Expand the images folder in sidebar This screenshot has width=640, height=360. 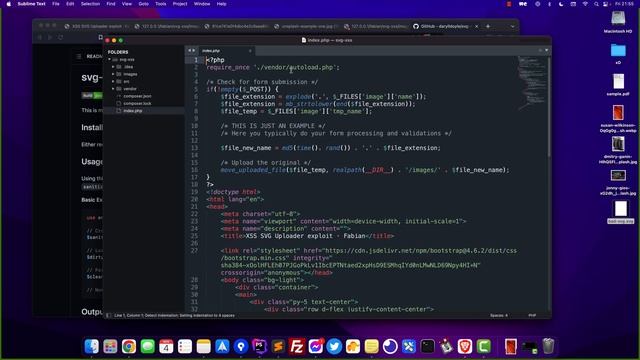(x=113, y=74)
